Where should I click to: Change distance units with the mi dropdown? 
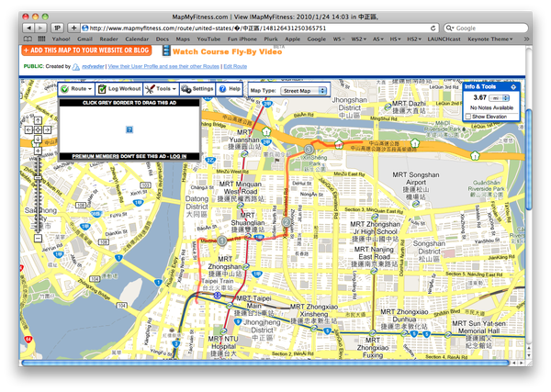pos(500,98)
